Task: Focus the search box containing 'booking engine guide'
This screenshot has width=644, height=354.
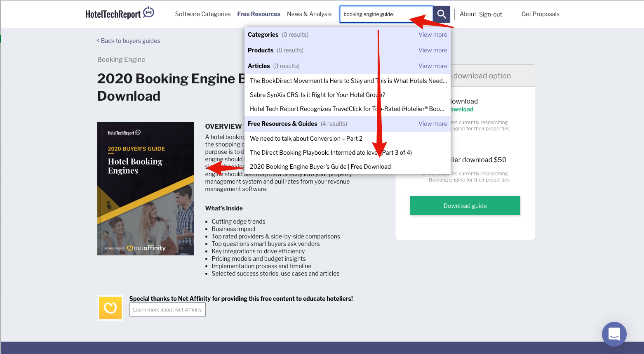Action: coord(386,14)
